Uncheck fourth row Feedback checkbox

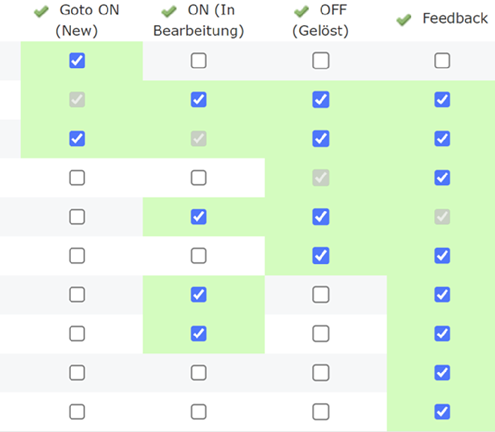[x=442, y=178]
